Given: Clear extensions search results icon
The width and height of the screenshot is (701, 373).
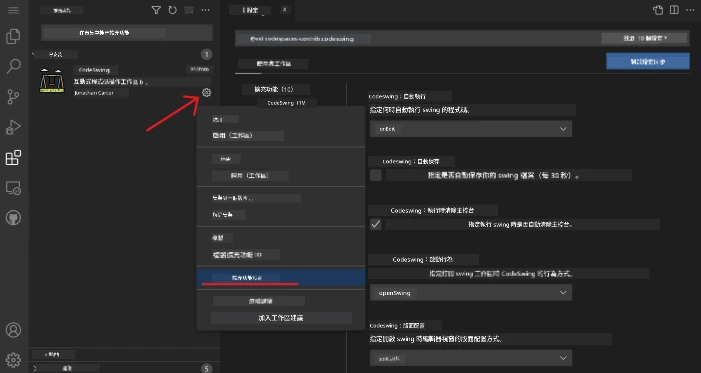Looking at the screenshot, I should click(x=189, y=10).
